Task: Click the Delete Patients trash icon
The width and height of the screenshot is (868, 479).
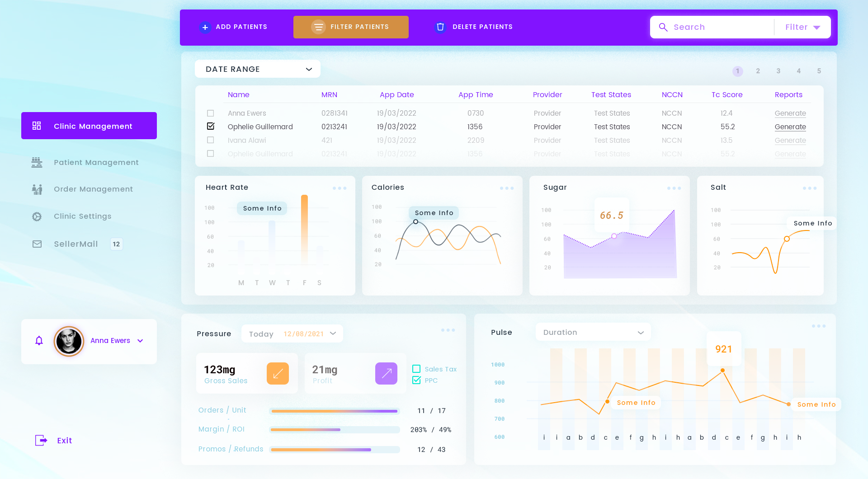Action: 440,27
